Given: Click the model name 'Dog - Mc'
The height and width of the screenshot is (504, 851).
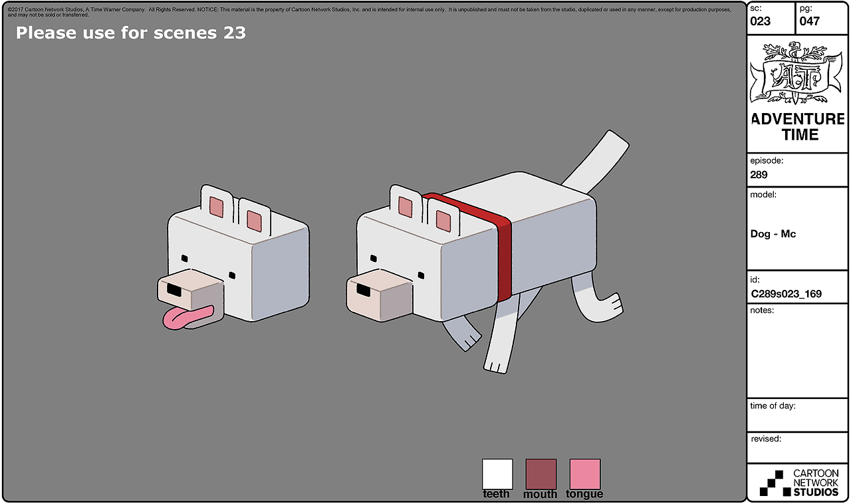Looking at the screenshot, I should point(773,234).
